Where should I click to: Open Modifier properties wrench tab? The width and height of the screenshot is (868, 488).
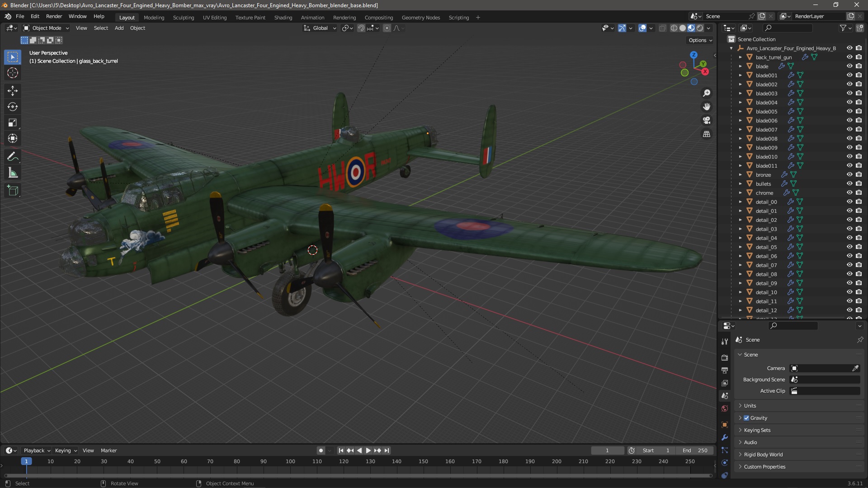click(725, 437)
